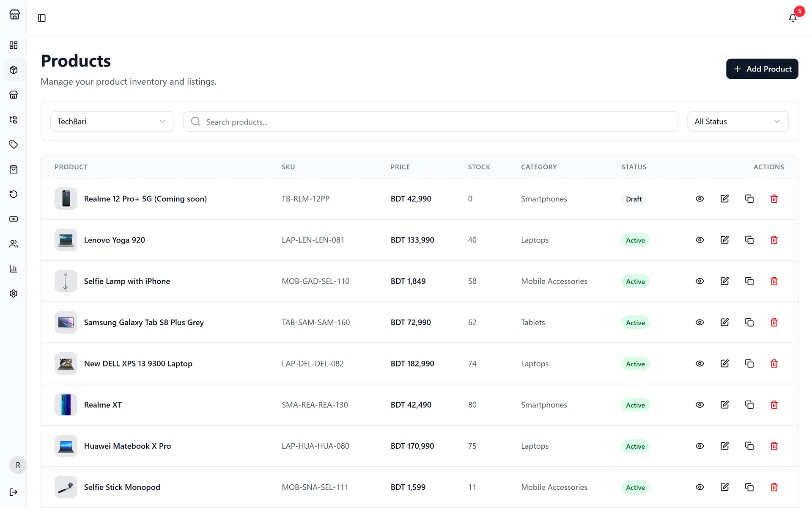The image size is (812, 508).
Task: Open the shopping bag orders icon
Action: (14, 169)
